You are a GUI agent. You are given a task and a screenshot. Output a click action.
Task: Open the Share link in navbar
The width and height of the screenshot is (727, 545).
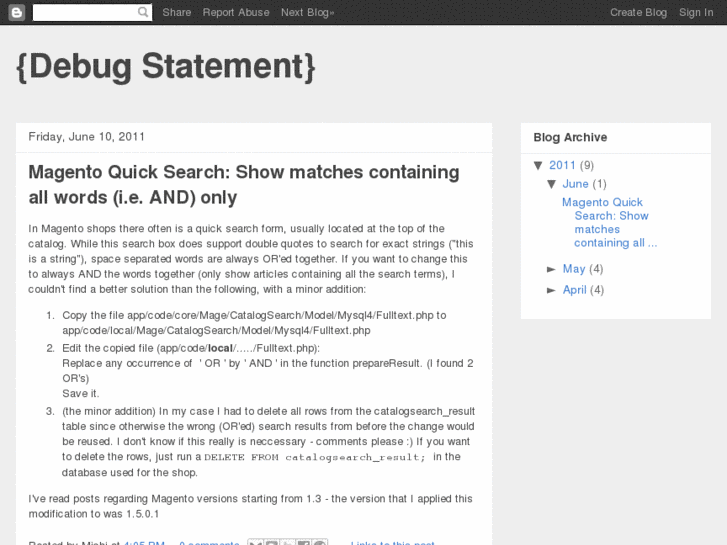pyautogui.click(x=177, y=13)
